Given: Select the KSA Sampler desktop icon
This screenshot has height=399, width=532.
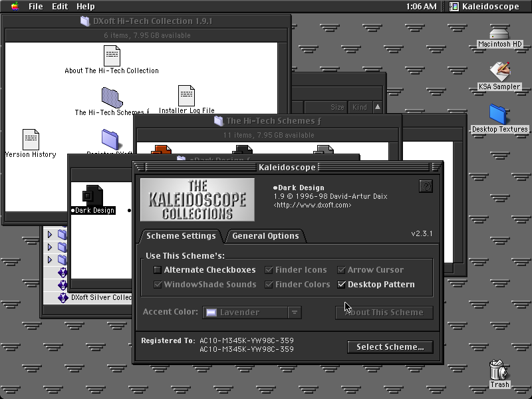Looking at the screenshot, I should [x=499, y=72].
